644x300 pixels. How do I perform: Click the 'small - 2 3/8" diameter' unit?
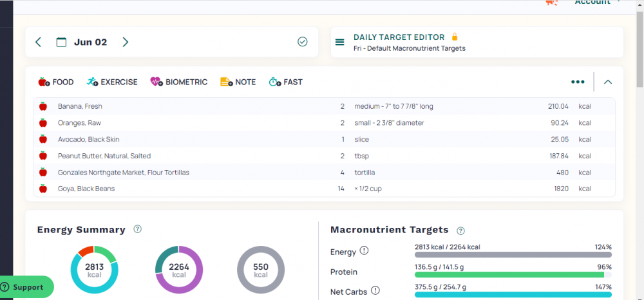389,123
